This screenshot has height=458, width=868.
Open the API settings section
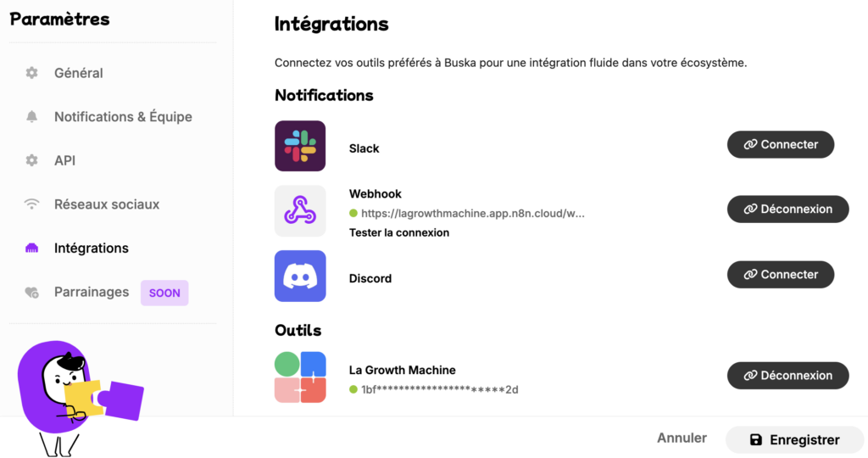[64, 160]
